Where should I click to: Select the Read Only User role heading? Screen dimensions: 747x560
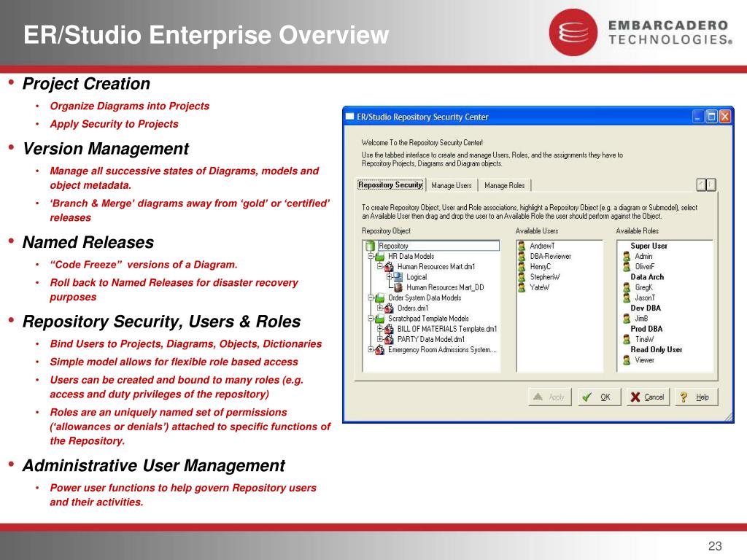[x=657, y=350]
